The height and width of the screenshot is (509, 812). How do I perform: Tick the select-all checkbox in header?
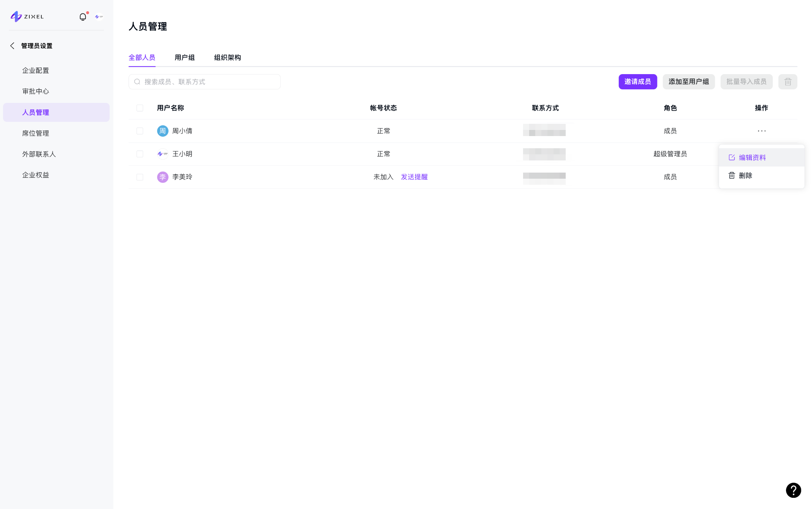[140, 108]
